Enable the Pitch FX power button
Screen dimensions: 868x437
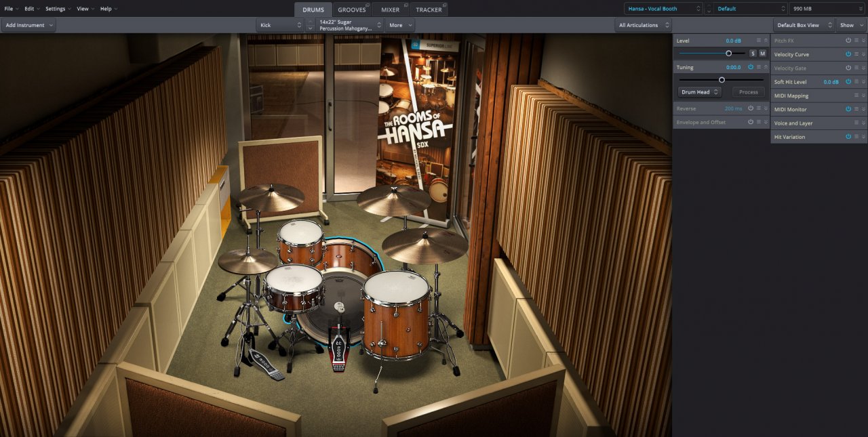tap(848, 41)
